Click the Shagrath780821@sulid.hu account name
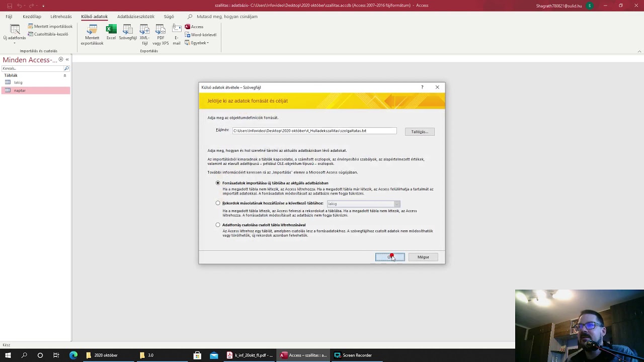644x362 pixels. [559, 6]
